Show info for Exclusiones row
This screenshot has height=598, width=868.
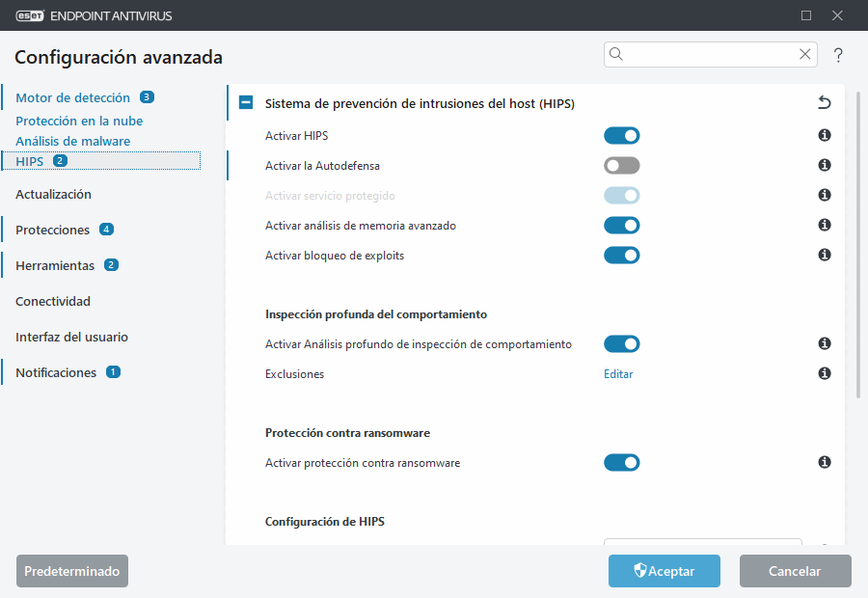pos(825,374)
